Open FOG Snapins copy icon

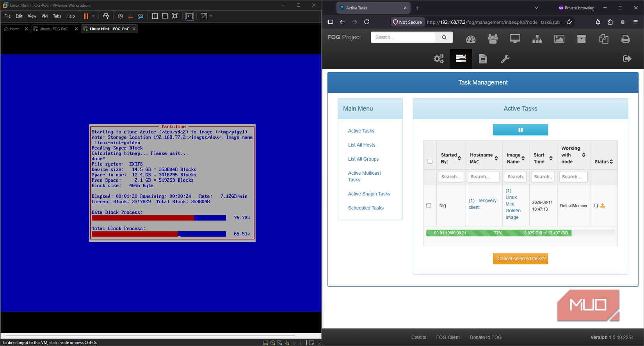[x=603, y=39]
